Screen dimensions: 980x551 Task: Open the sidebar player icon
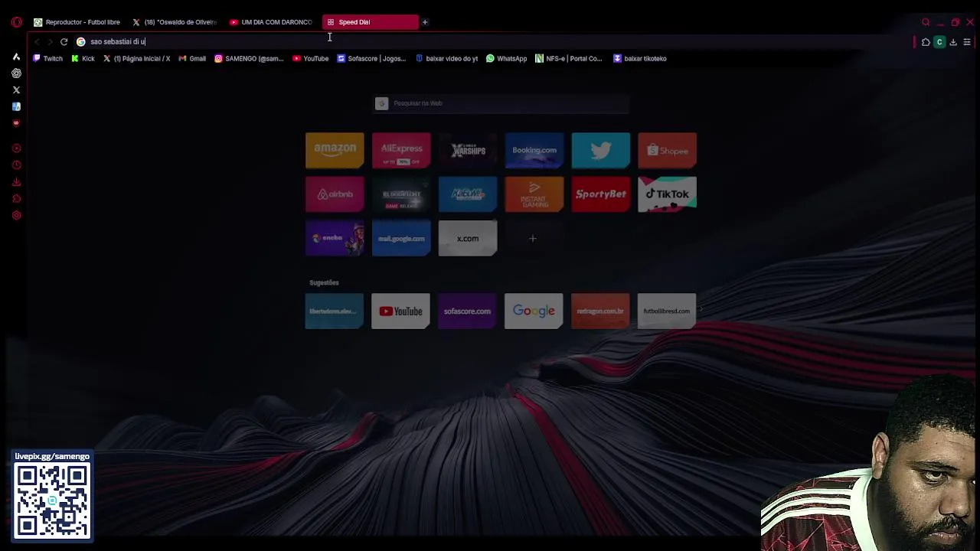click(16, 148)
